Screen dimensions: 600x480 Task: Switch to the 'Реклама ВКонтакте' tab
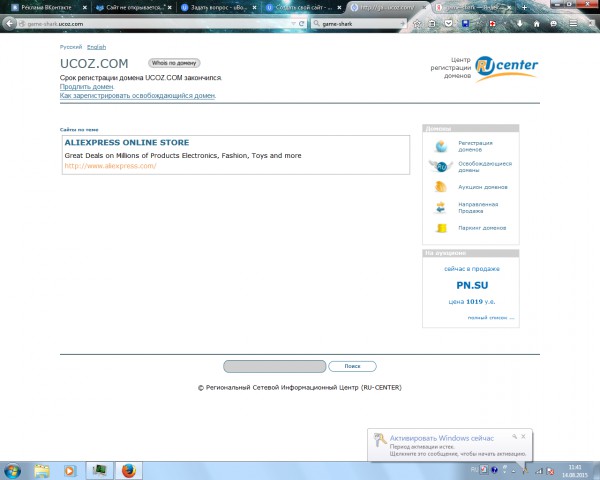46,7
